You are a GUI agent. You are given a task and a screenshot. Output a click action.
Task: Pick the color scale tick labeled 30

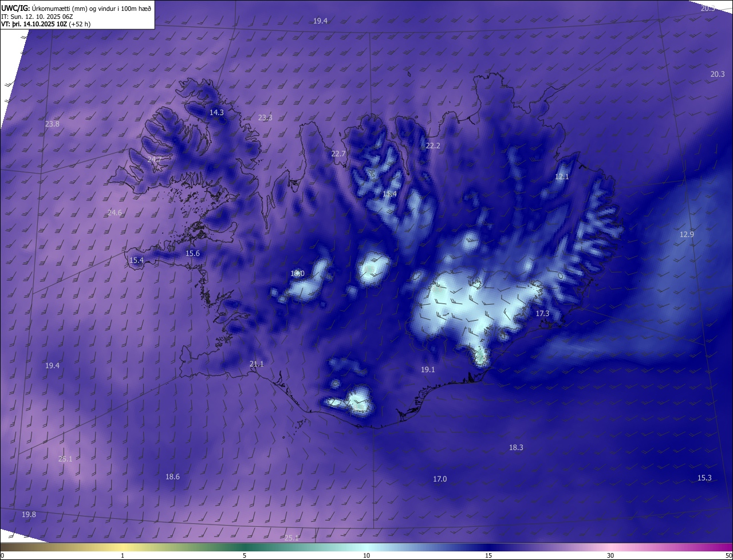click(x=610, y=556)
